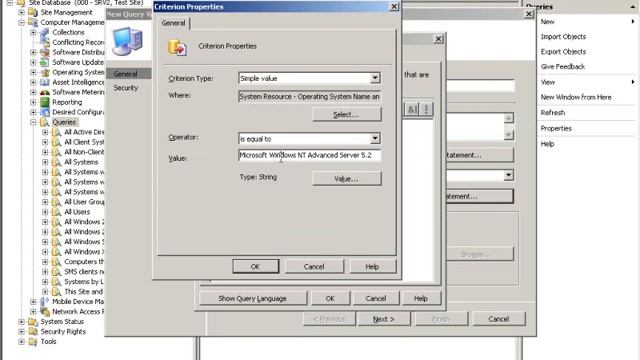Click the Queries folder icon
This screenshot has width=640, height=360.
pos(45,122)
